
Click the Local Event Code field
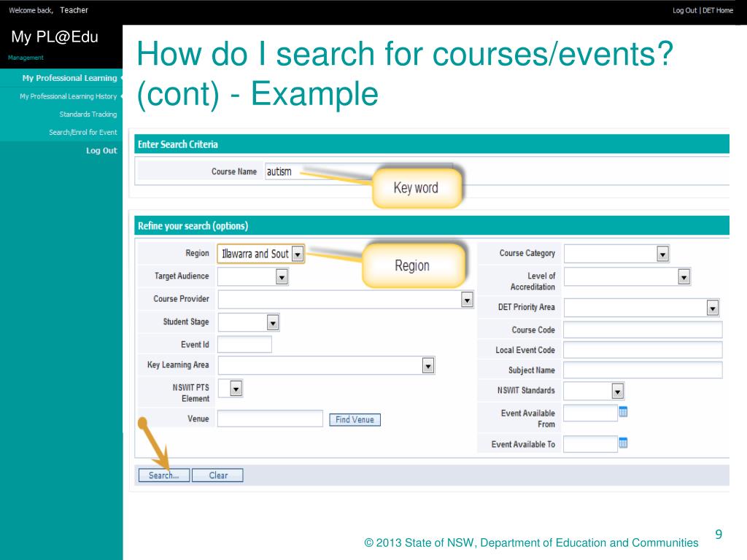click(x=643, y=350)
